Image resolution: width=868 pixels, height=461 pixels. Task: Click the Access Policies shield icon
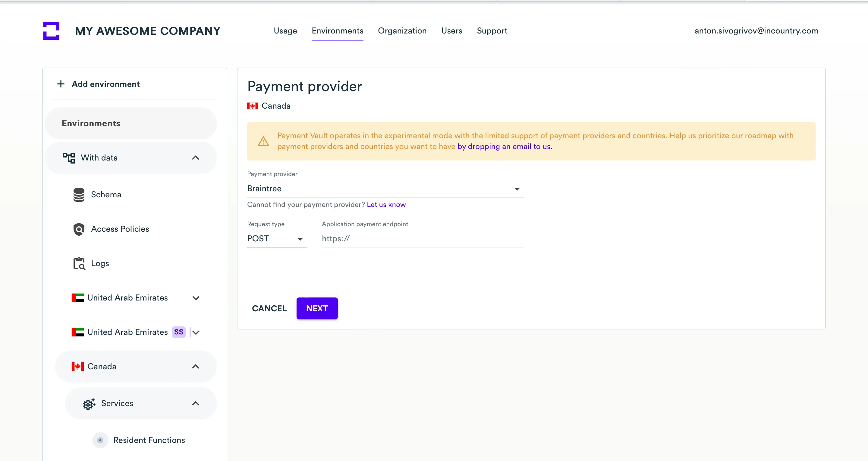pyautogui.click(x=79, y=229)
